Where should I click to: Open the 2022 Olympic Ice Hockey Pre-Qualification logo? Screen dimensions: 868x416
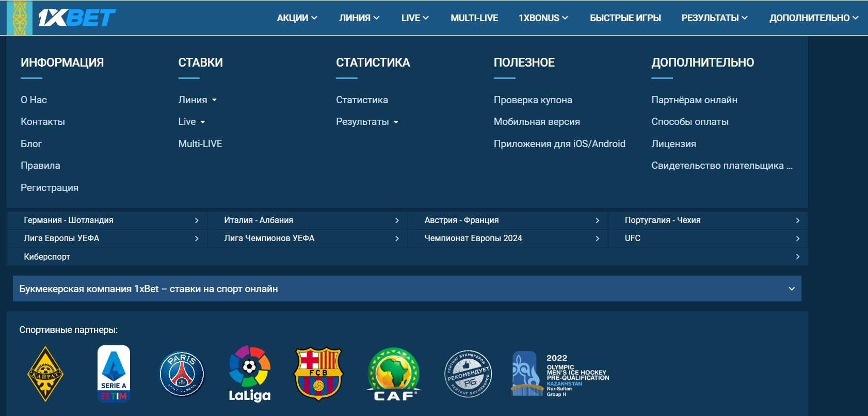[560, 374]
